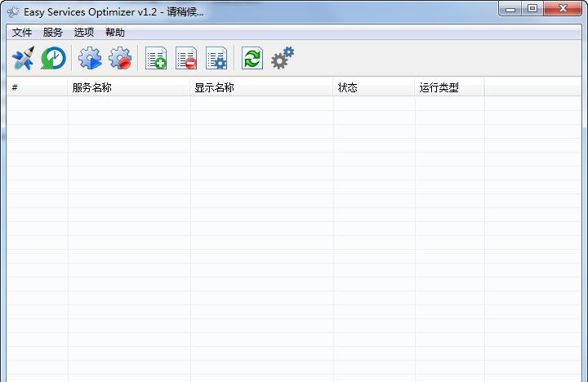This screenshot has height=382, width=588.
Task: Sort by the 显示名称 column header
Action: click(x=262, y=87)
